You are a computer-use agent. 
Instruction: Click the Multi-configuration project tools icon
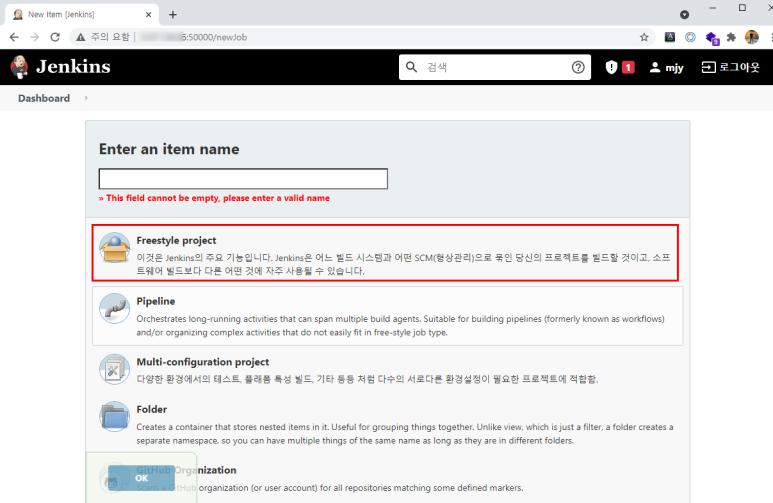click(114, 369)
